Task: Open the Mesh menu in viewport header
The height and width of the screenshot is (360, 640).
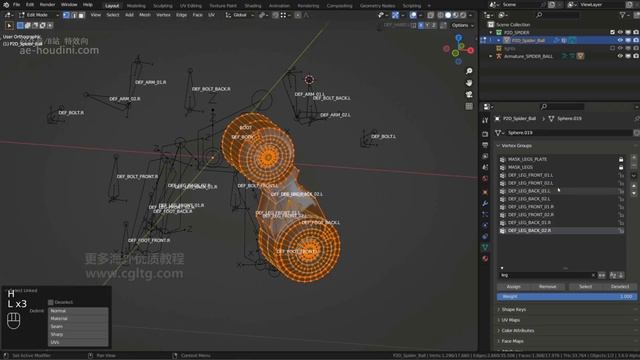Action: click(145, 15)
